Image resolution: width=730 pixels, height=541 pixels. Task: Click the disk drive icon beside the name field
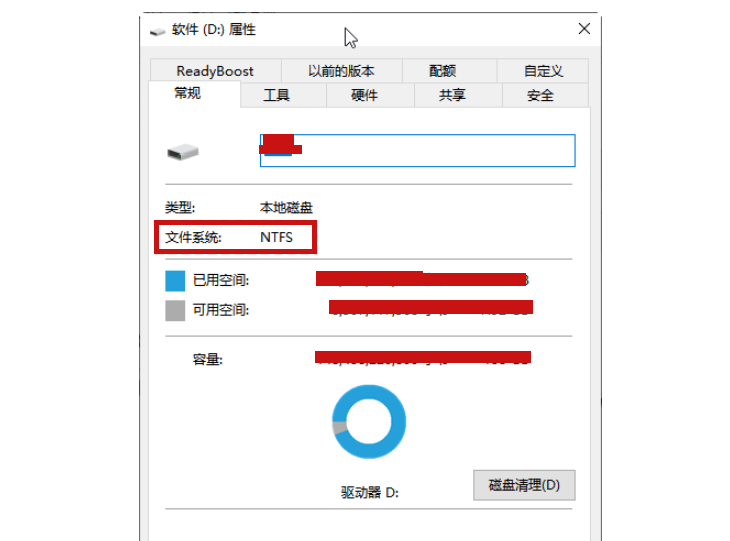(x=182, y=152)
